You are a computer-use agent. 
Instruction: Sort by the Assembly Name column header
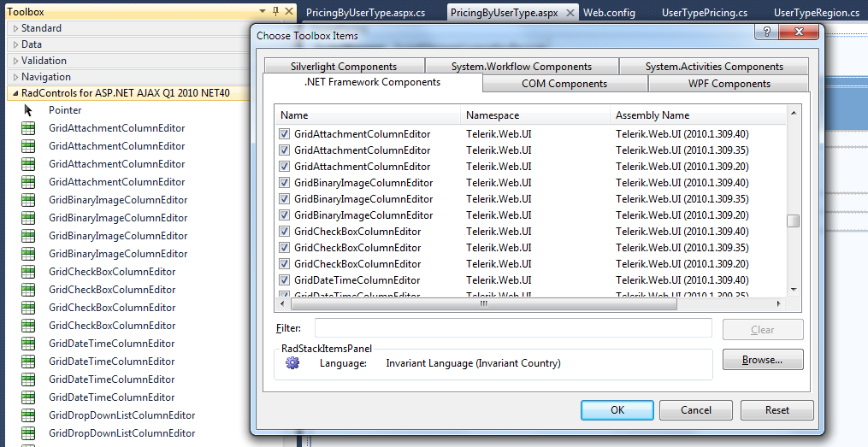coord(698,115)
